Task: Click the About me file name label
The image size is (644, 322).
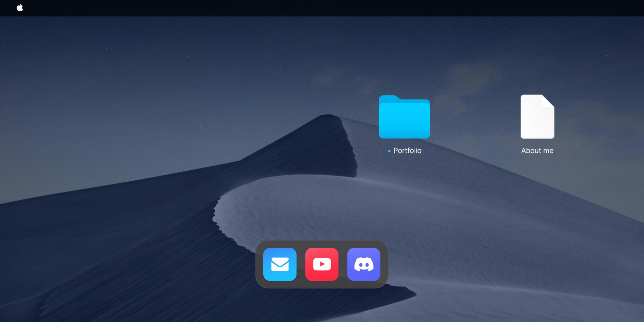Action: [537, 151]
